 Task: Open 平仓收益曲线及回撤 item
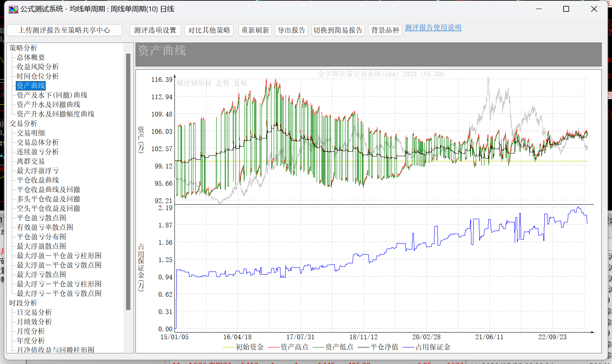pyautogui.click(x=48, y=190)
